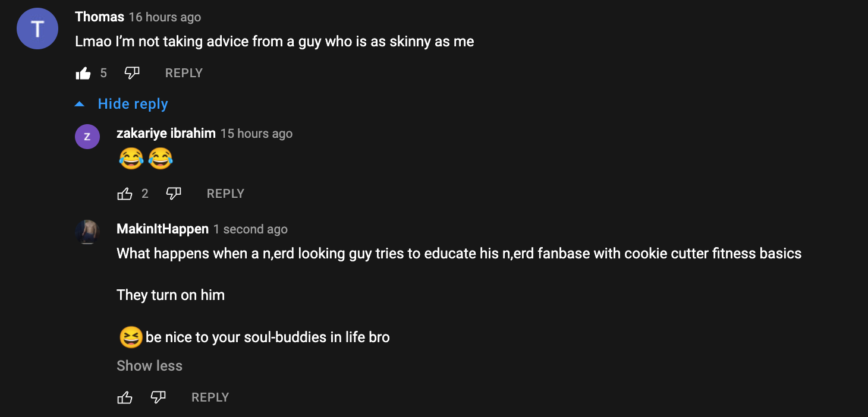This screenshot has width=868, height=417.
Task: Reply to Thomas's comment
Action: click(184, 73)
